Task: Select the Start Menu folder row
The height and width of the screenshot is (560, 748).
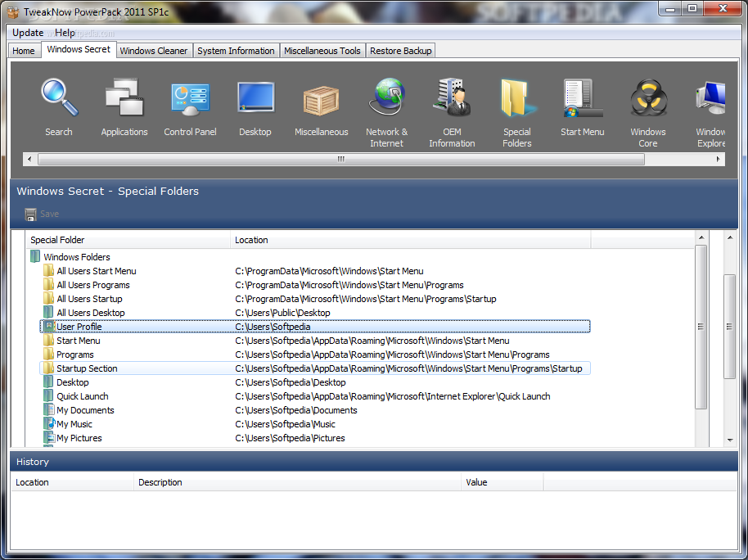Action: [x=315, y=341]
